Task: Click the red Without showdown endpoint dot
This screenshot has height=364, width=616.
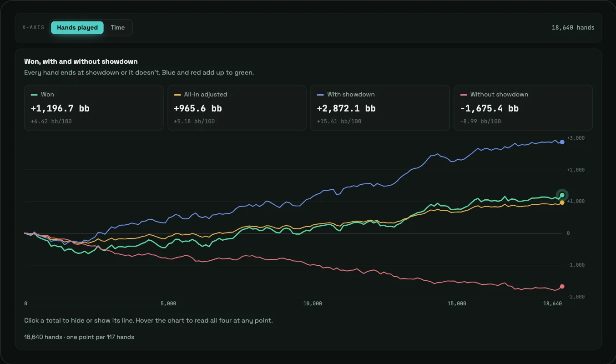Action: [x=562, y=286]
